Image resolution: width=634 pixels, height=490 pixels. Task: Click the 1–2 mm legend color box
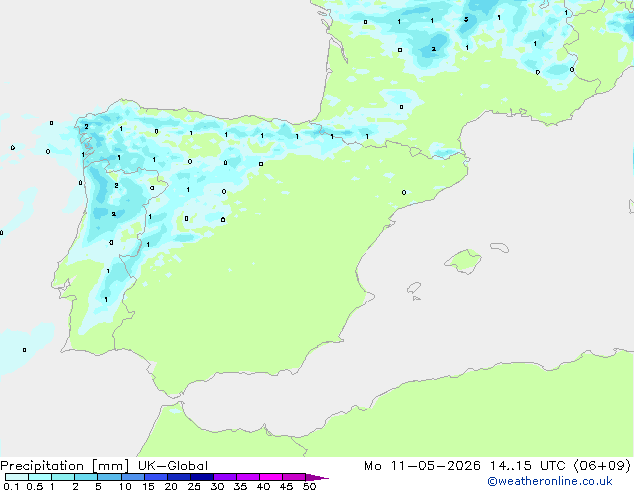pyautogui.click(x=63, y=477)
